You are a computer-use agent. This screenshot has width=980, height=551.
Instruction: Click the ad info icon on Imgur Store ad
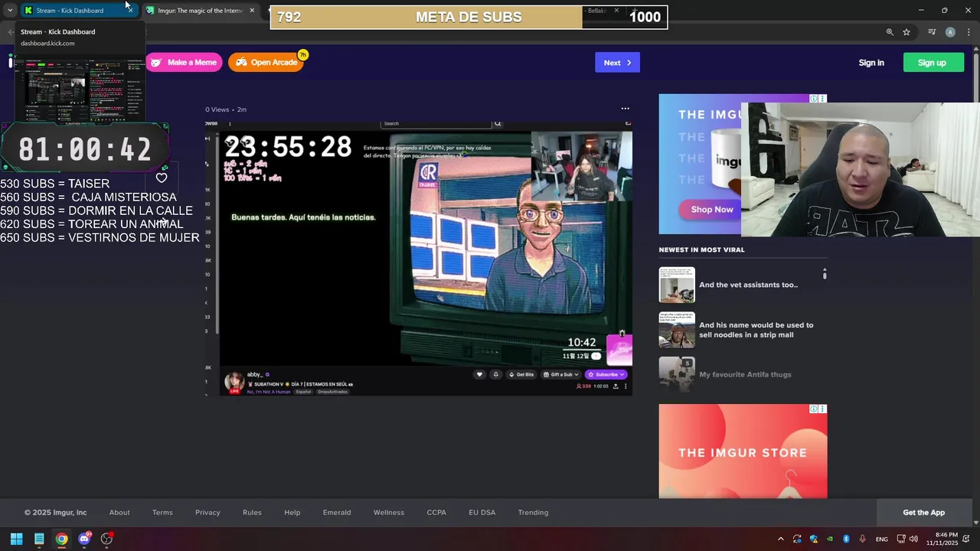(x=814, y=409)
